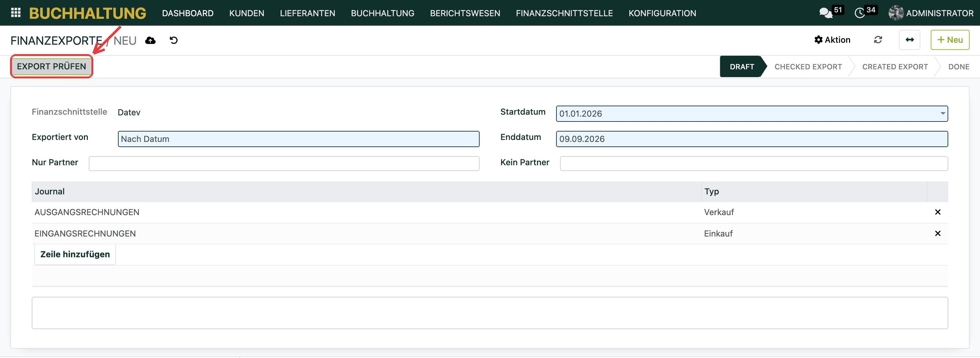The image size is (980, 358).
Task: Open the KONFIGURATION menu
Action: (x=662, y=13)
